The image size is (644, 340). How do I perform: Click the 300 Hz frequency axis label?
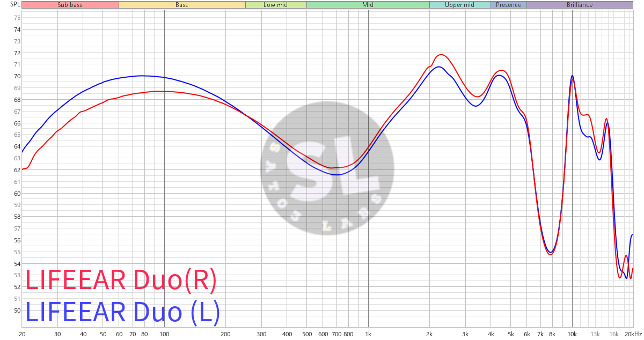(261, 334)
